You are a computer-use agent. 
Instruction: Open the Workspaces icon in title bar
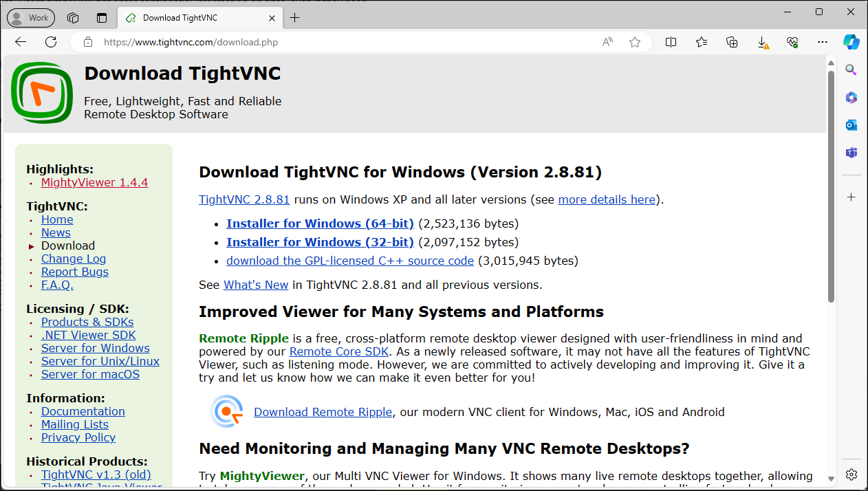tap(73, 18)
